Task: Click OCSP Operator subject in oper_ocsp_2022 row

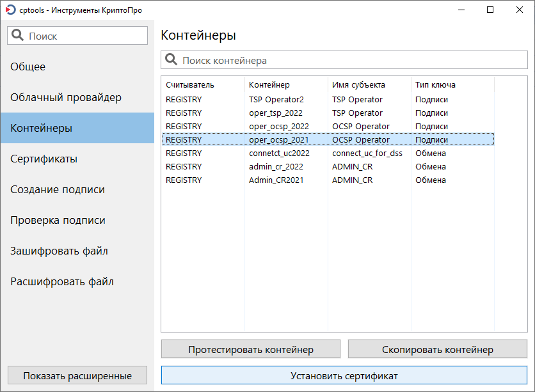Action: (361, 127)
